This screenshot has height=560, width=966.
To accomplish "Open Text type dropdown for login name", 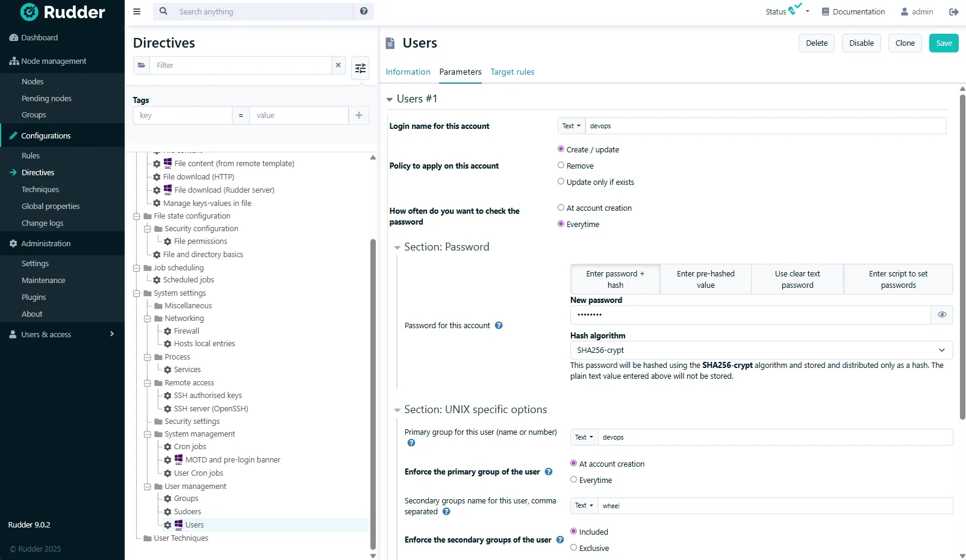I will coord(571,126).
